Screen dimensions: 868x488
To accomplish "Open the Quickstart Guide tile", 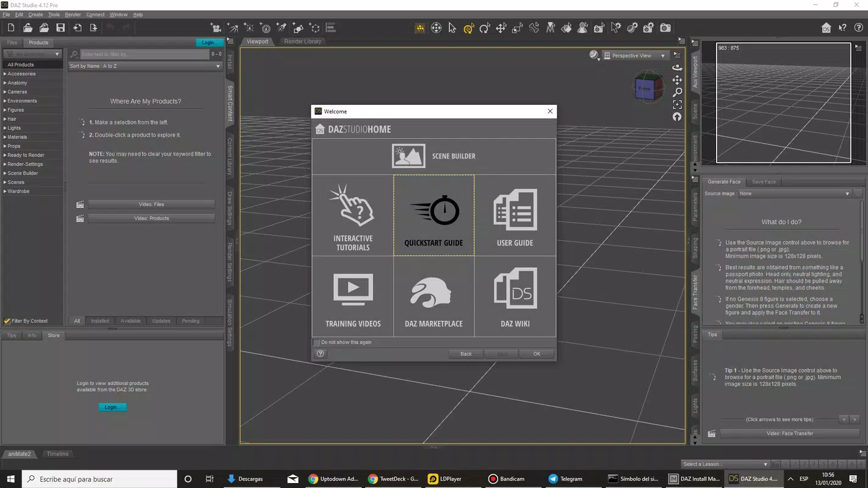I will point(434,215).
